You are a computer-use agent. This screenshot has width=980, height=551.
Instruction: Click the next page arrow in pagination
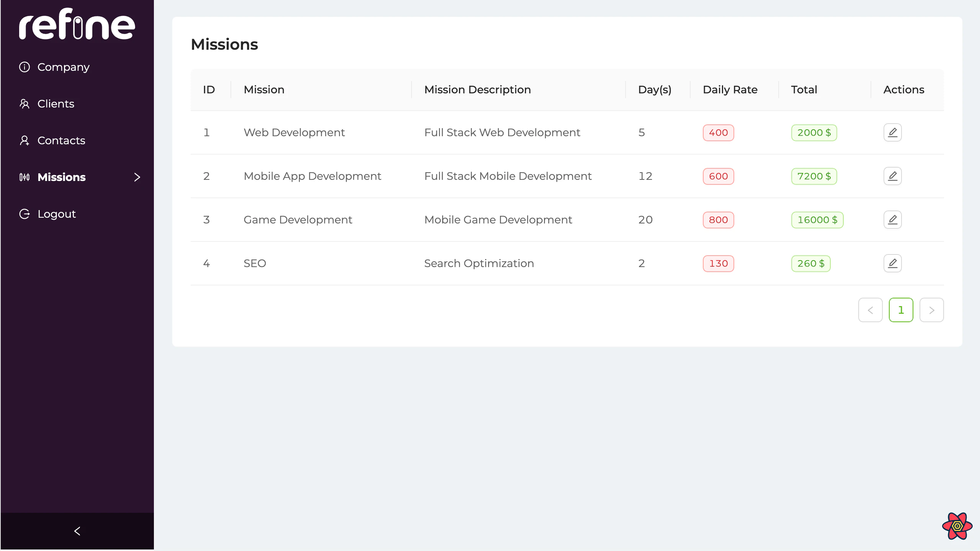coord(932,310)
